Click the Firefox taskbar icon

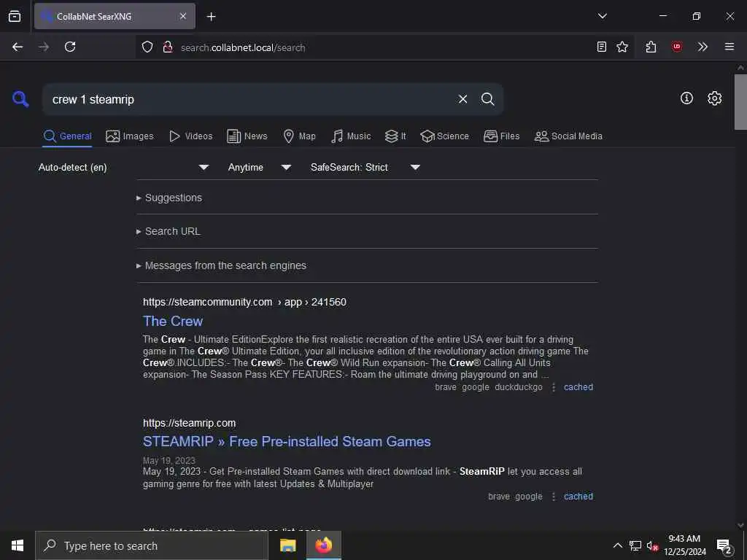tap(323, 545)
